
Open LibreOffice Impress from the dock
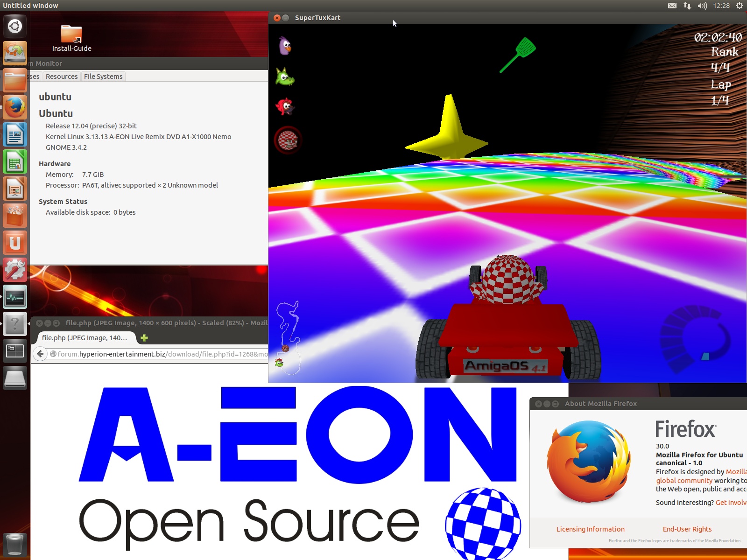pos(15,189)
